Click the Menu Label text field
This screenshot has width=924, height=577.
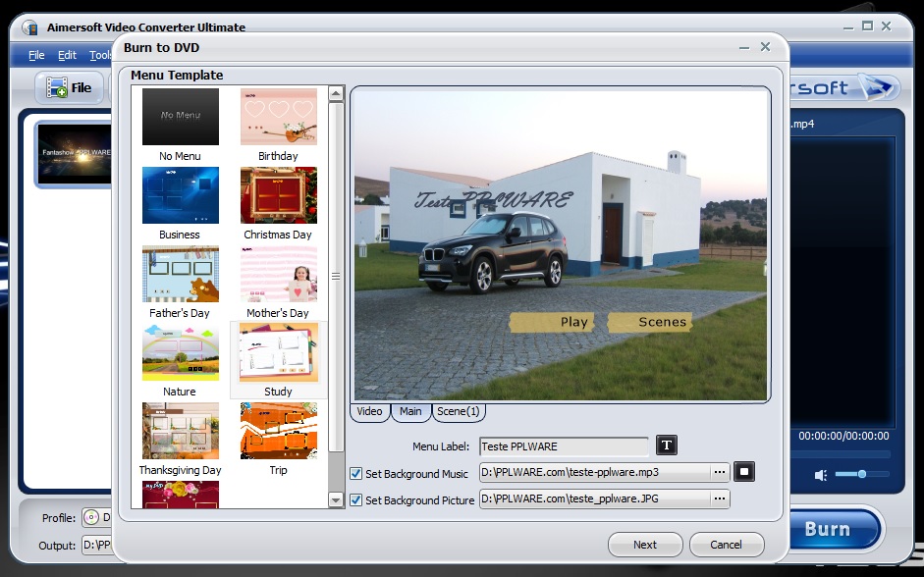coord(564,446)
